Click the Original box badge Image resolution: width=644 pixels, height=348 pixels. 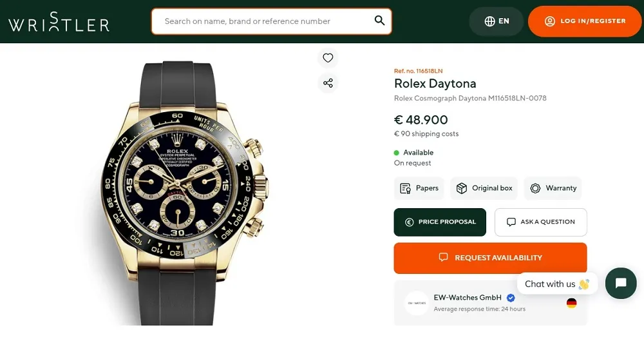pyautogui.click(x=484, y=188)
